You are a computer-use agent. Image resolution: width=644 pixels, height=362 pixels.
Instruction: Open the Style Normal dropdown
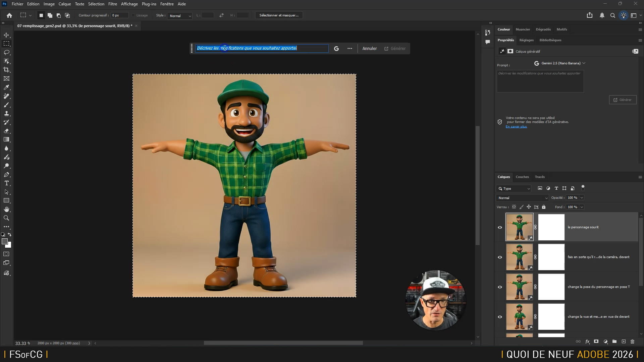tap(180, 16)
